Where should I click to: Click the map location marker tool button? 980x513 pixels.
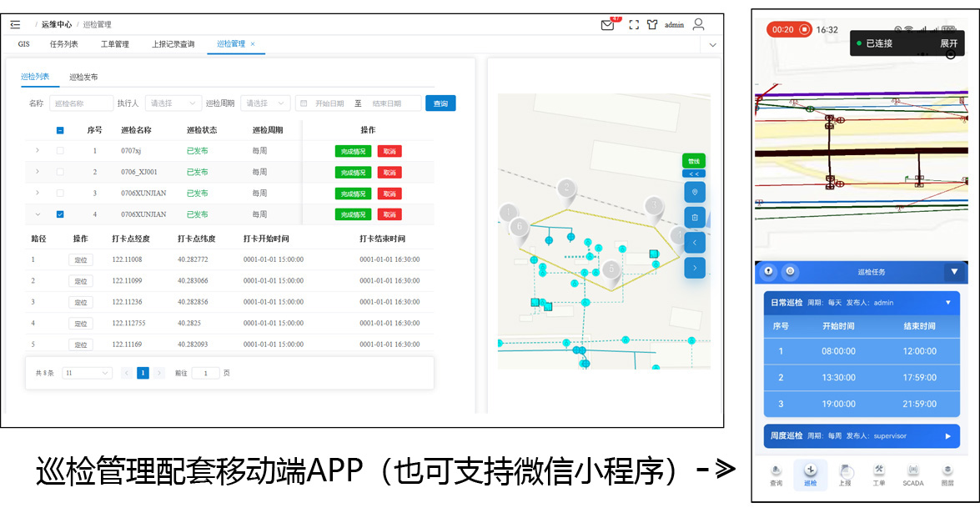695,193
